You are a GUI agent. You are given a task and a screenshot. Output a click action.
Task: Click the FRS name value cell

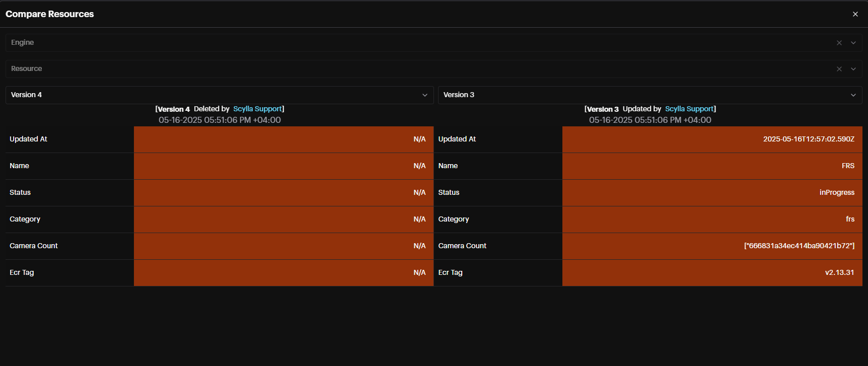click(848, 166)
